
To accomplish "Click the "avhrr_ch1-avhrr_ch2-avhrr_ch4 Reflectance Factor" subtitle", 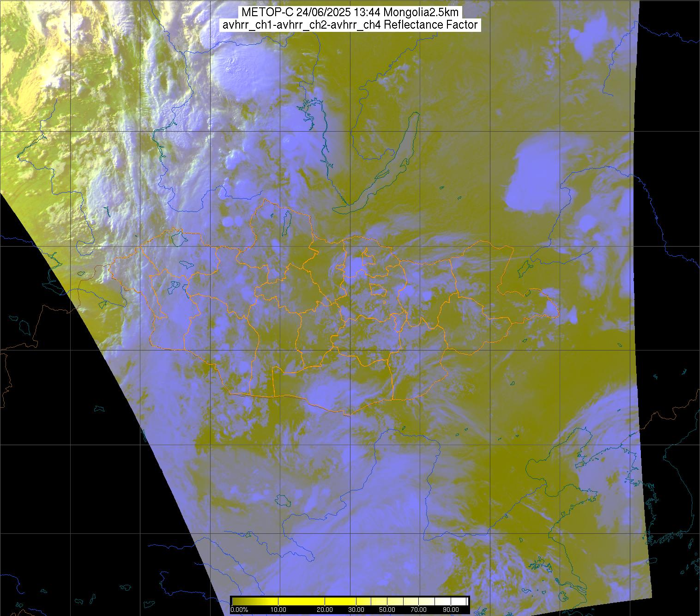I will tap(350, 25).
